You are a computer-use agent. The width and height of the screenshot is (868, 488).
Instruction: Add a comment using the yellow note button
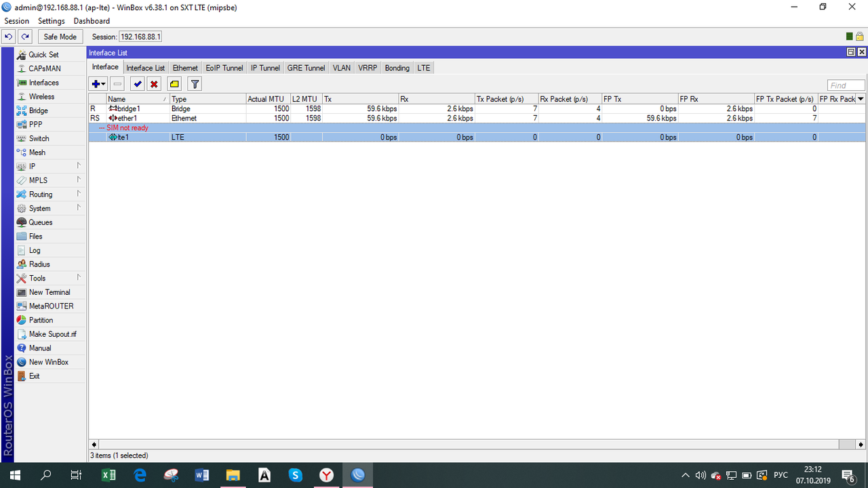click(x=174, y=84)
